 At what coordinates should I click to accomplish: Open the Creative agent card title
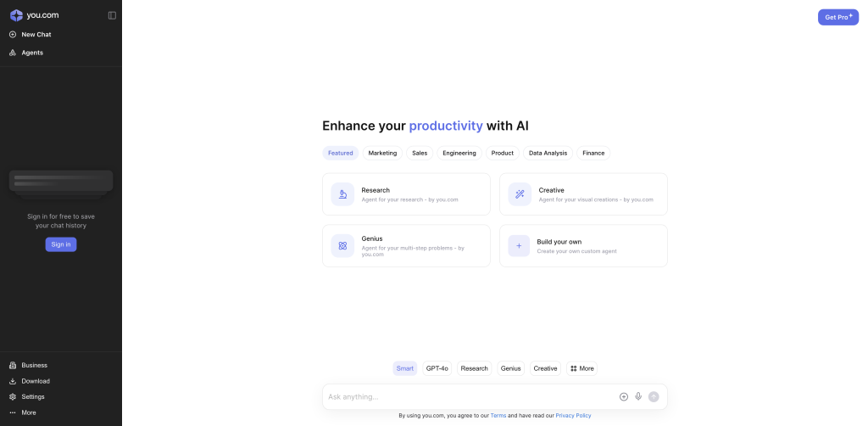coord(551,190)
